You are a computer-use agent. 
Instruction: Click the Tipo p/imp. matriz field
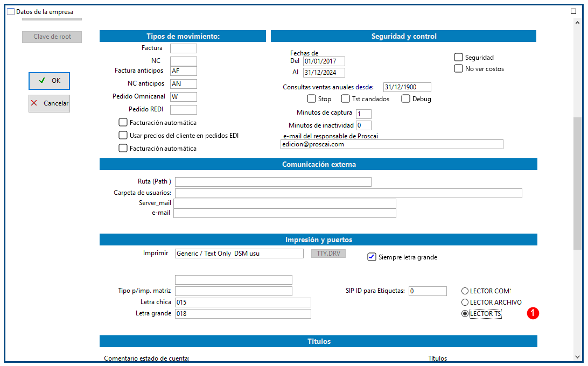(234, 291)
